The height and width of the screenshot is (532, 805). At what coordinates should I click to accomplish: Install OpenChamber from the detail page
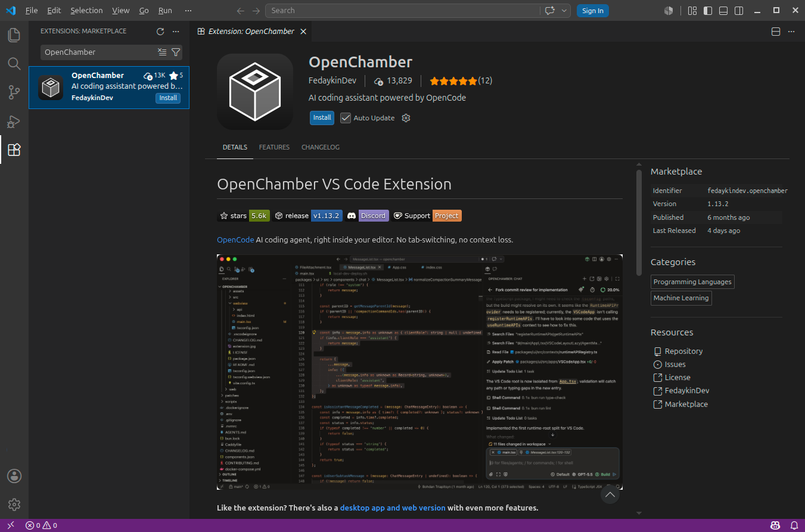point(322,118)
